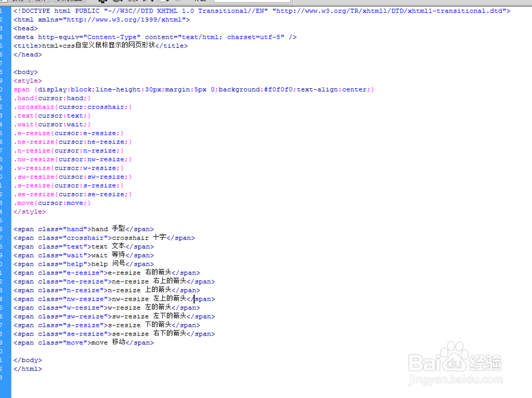Click the play/run icon on the toolbar
The image size is (532, 398).
coord(144,2)
